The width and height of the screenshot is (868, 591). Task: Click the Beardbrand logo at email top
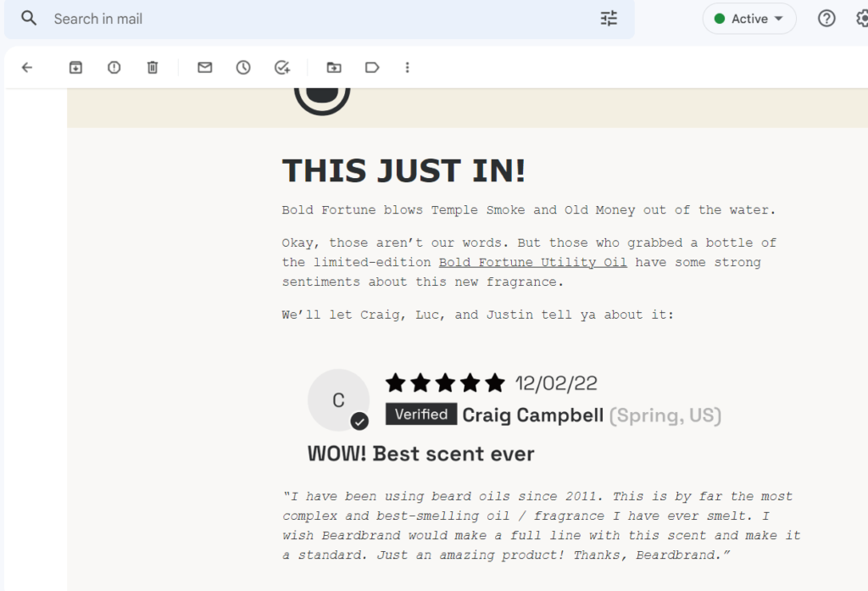coord(322,100)
